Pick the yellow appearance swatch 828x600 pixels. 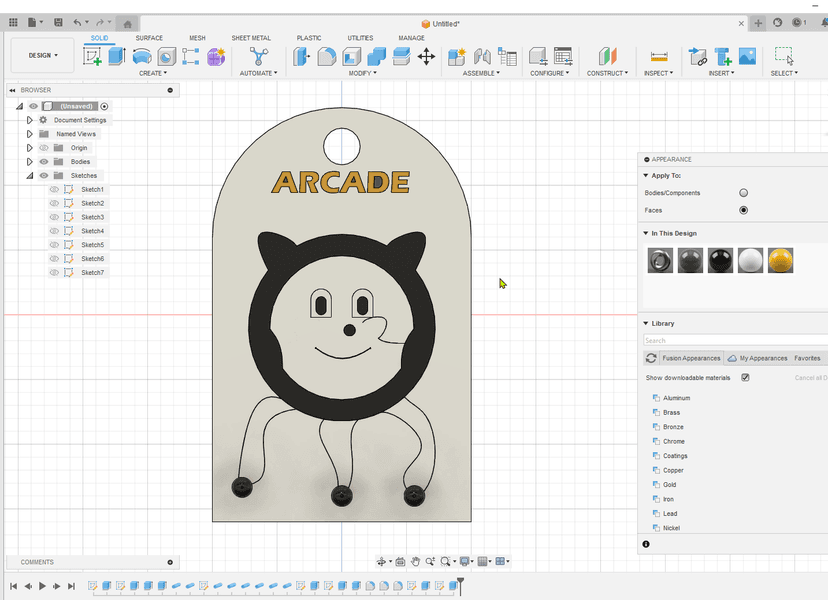pyautogui.click(x=780, y=261)
